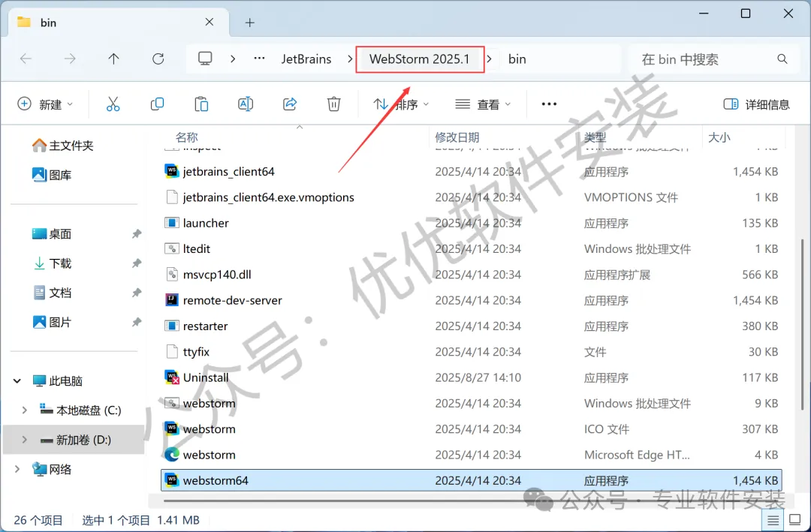The width and height of the screenshot is (811, 532).
Task: Select remote-dev-server file
Action: point(471,300)
